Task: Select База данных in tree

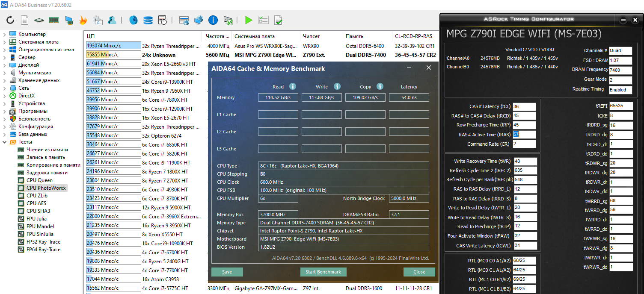Action: pyautogui.click(x=33, y=134)
